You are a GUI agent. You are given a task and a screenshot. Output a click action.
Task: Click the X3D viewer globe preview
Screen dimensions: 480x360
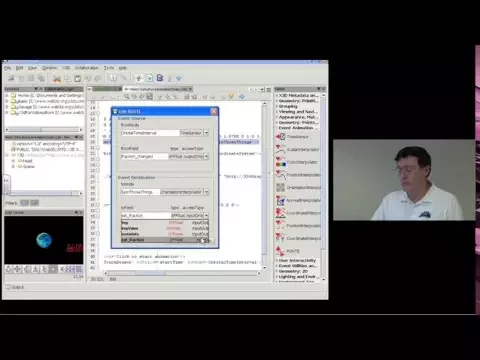(x=44, y=240)
